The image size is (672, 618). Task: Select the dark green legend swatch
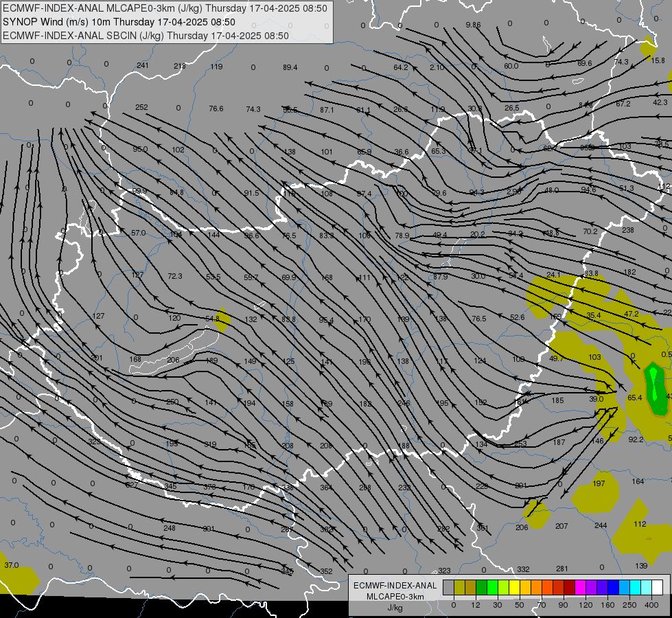(482, 588)
